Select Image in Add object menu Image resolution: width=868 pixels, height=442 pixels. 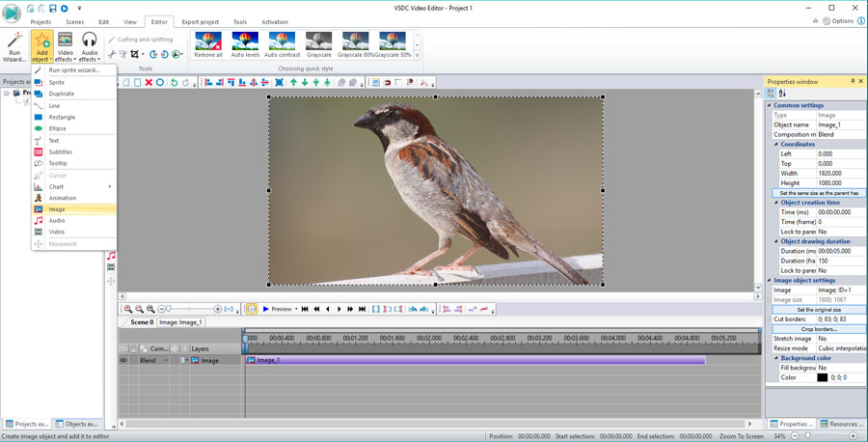[73, 209]
